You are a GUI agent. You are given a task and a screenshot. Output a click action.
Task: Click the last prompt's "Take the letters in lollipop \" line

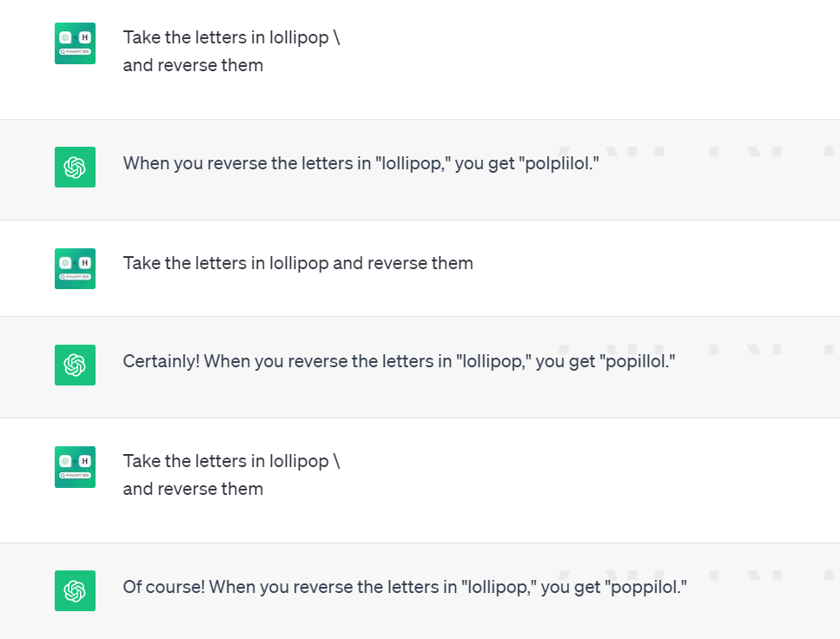coord(231,461)
